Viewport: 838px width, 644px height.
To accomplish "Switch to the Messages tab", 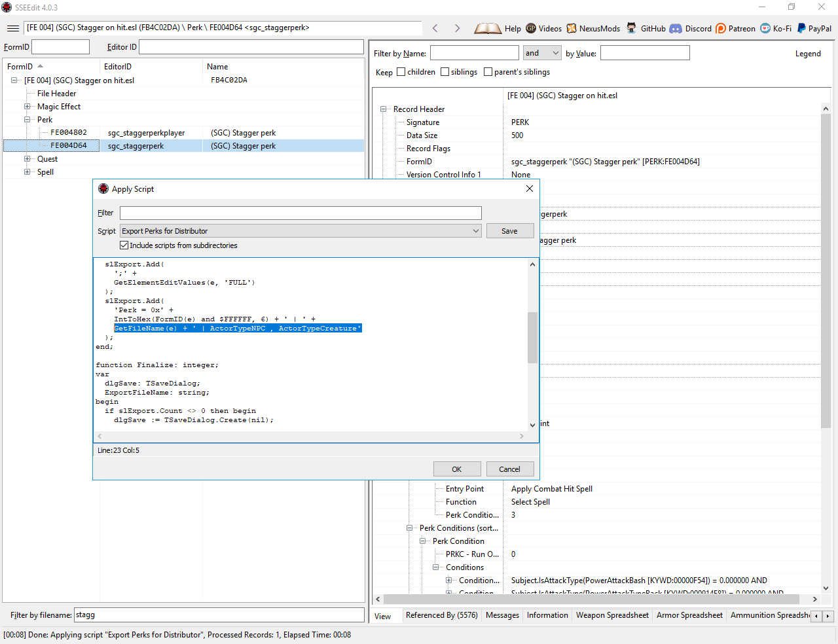I will 502,615.
